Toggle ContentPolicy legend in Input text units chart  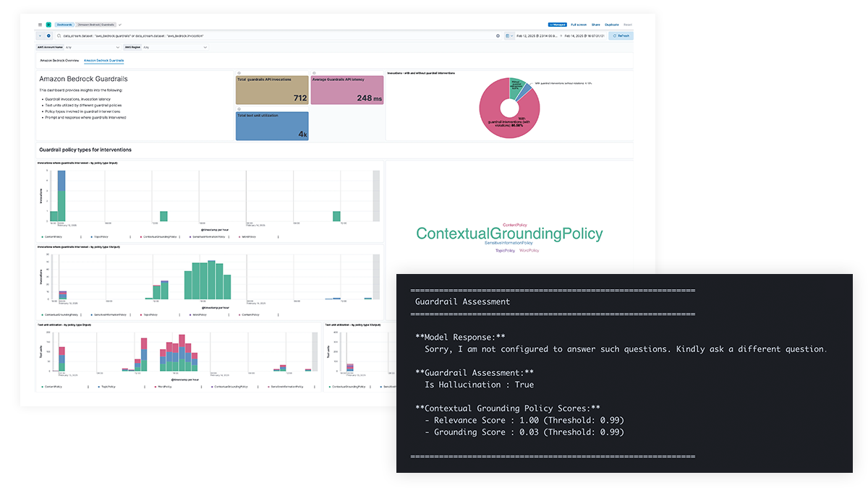[54, 387]
